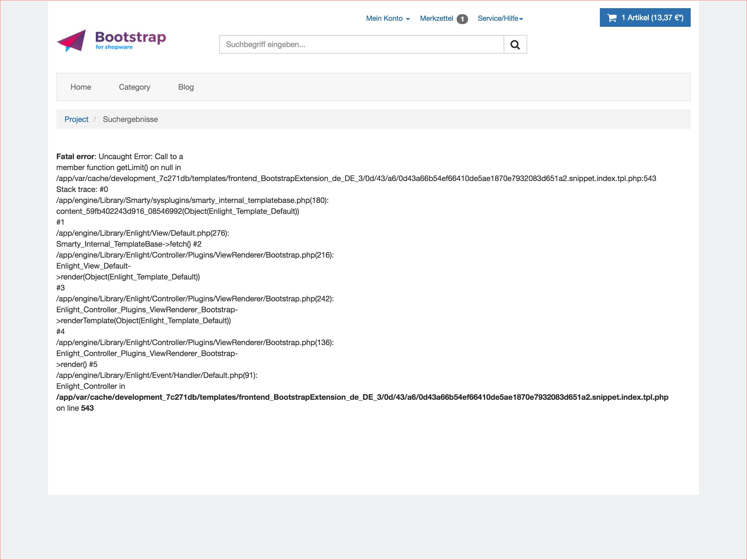This screenshot has width=747, height=560.
Task: Expand the Service/Hilfe dropdown caret
Action: tap(521, 19)
